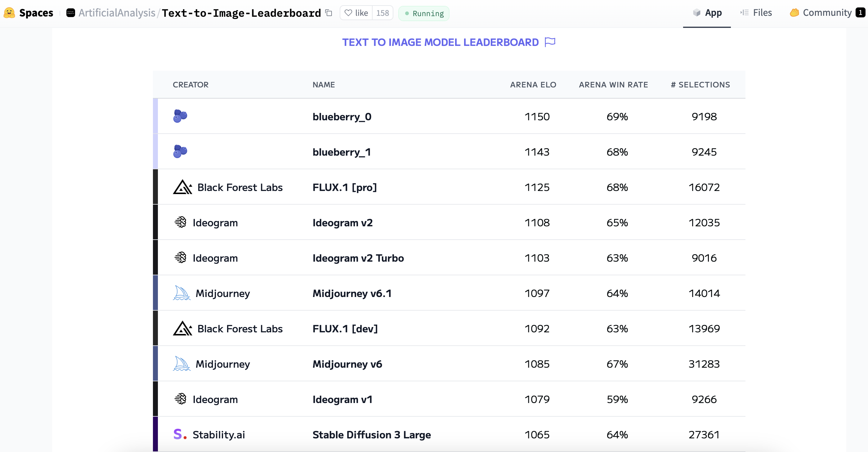Select the blueberry_0 model name
This screenshot has height=452, width=868.
(x=342, y=117)
